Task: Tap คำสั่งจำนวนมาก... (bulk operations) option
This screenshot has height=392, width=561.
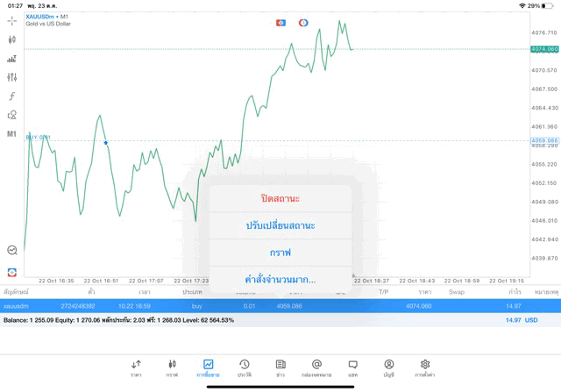Action: click(280, 280)
